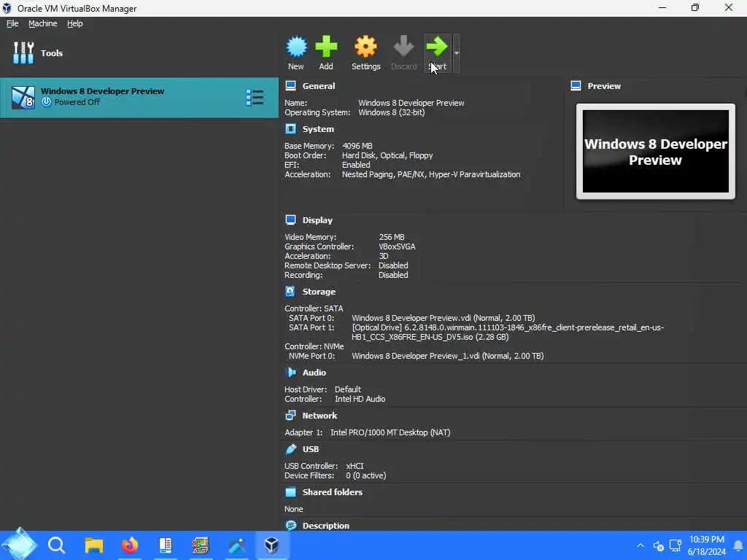Open the Audio settings heading link
Viewport: 747px width, 560px height.
pyautogui.click(x=314, y=373)
